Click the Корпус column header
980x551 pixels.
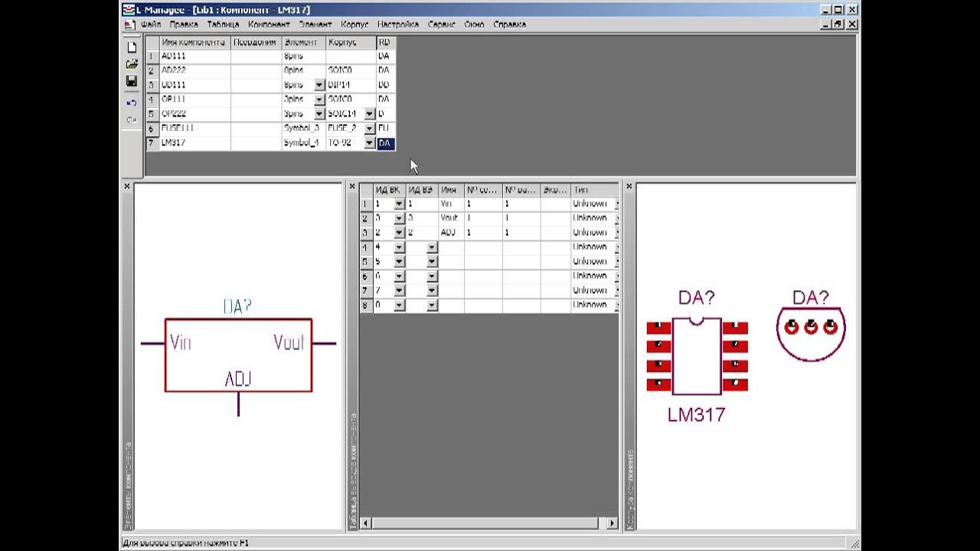click(x=351, y=43)
